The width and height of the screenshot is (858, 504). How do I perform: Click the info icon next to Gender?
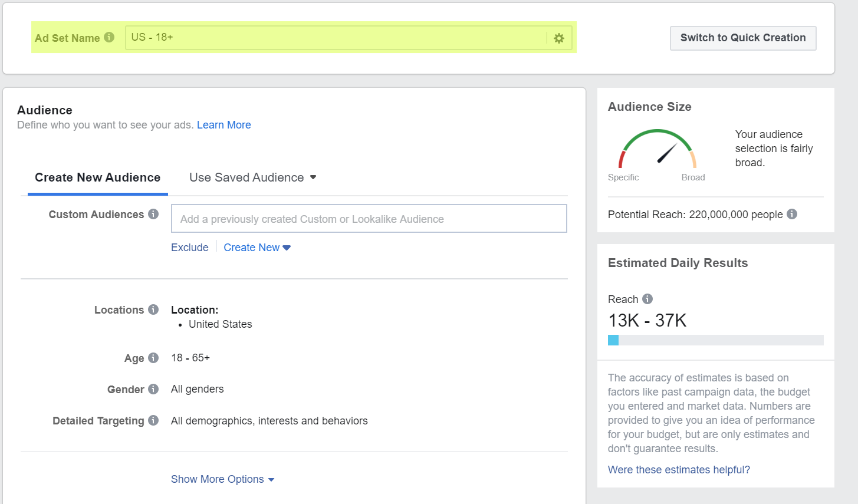(x=153, y=389)
